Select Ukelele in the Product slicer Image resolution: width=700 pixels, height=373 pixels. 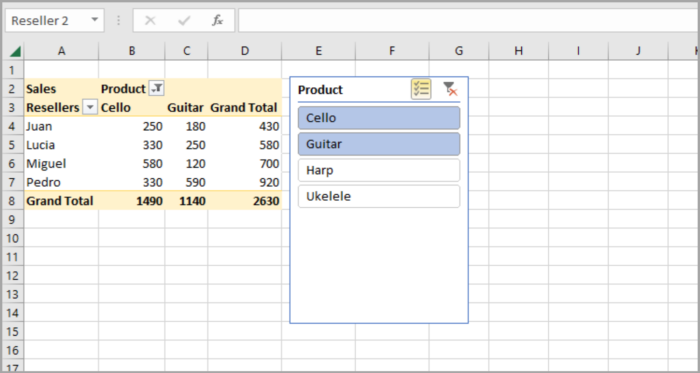[379, 196]
